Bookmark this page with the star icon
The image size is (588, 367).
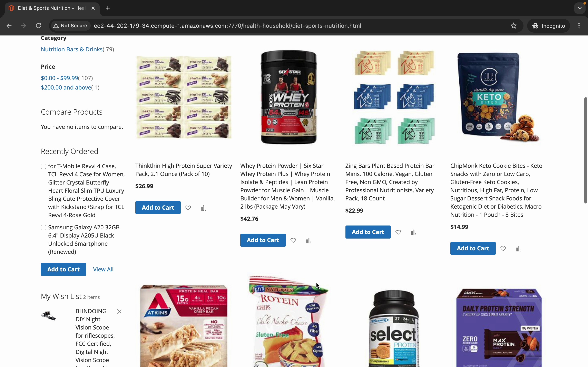coord(513,26)
